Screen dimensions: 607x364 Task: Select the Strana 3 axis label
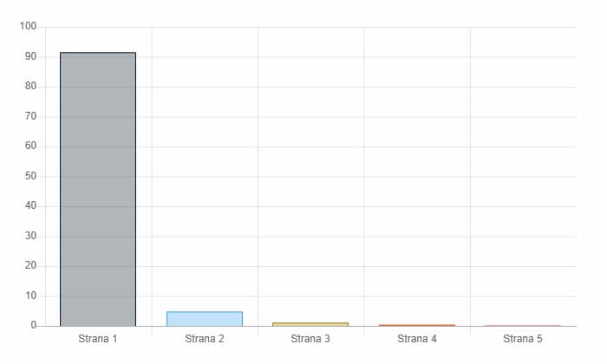pyautogui.click(x=310, y=338)
